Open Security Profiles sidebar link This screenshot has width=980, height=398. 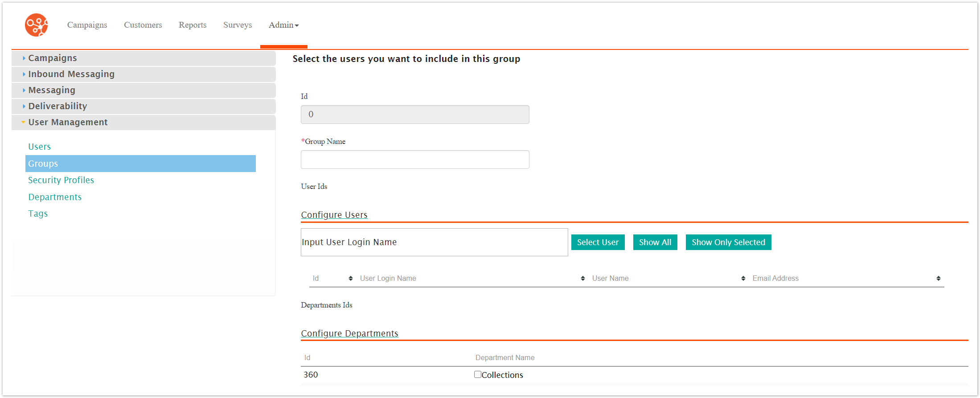click(61, 181)
